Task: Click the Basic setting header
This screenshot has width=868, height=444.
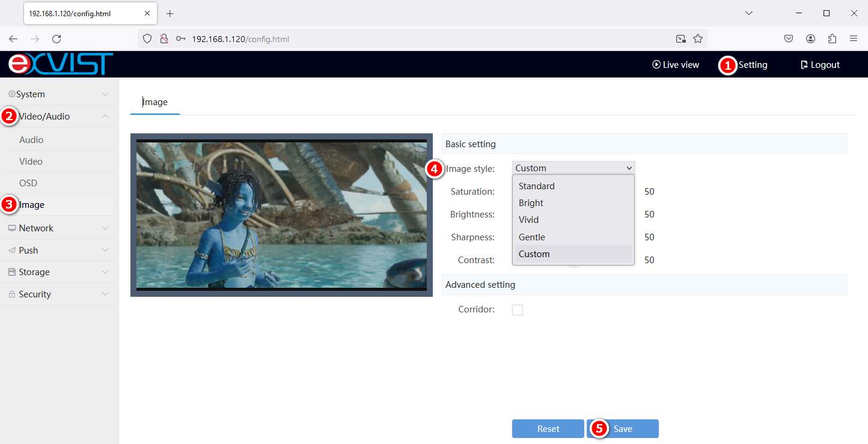Action: (644, 144)
